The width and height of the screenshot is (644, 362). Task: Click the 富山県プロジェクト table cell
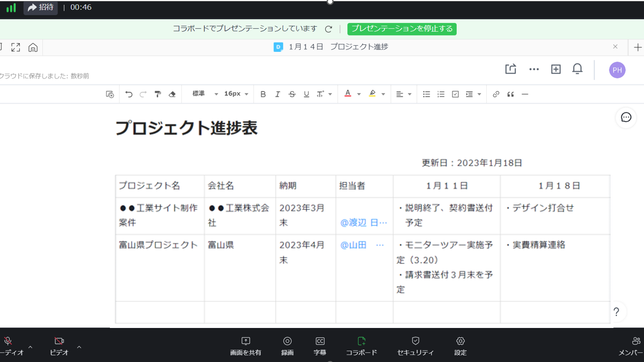[x=159, y=245]
